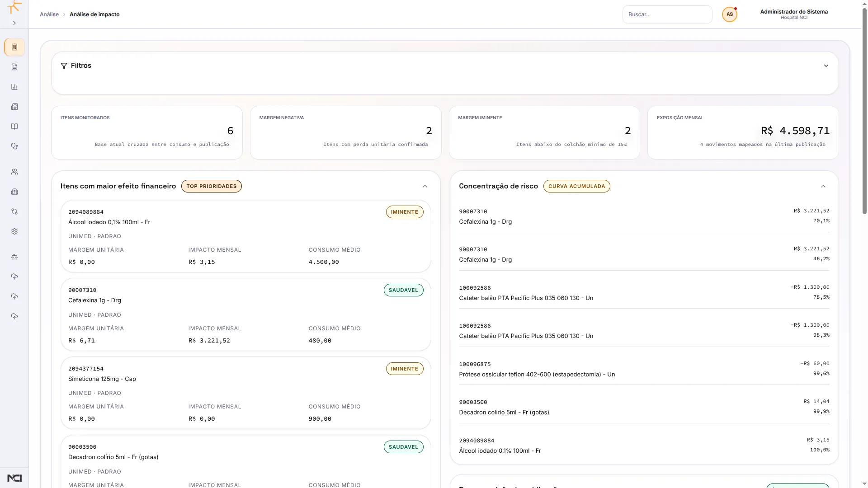Click Cateter balão risk row showing 78,5%
The image size is (868, 488).
644,293
